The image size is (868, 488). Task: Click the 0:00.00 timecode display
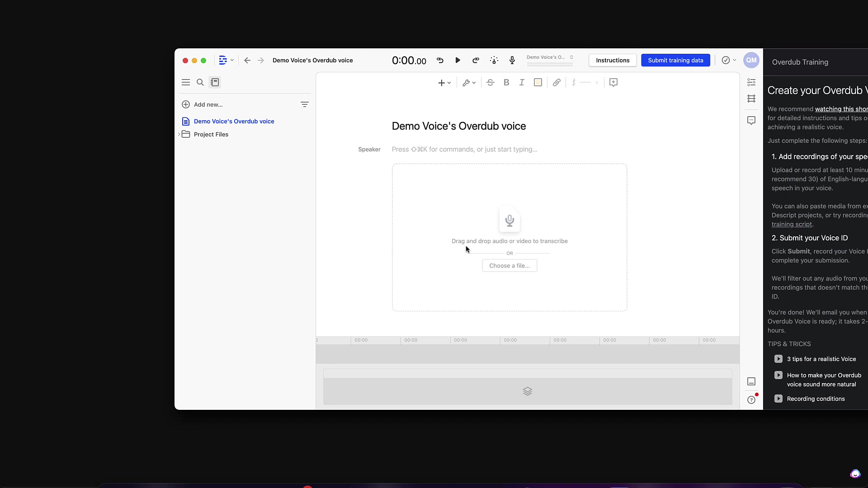(x=409, y=61)
